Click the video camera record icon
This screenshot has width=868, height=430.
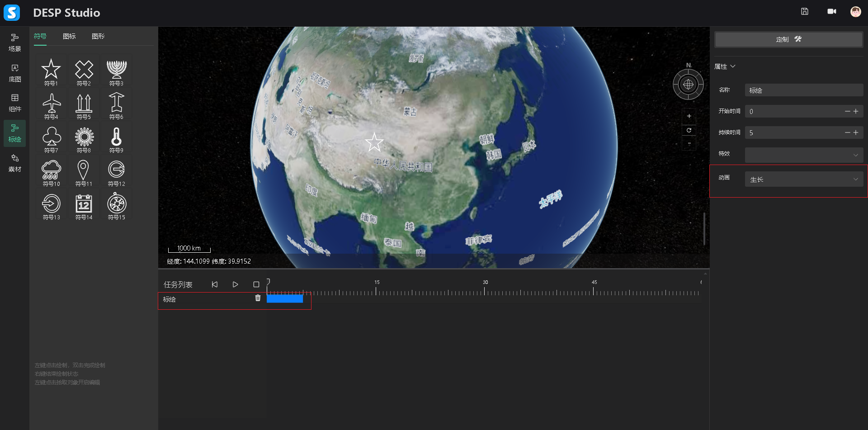click(x=831, y=12)
